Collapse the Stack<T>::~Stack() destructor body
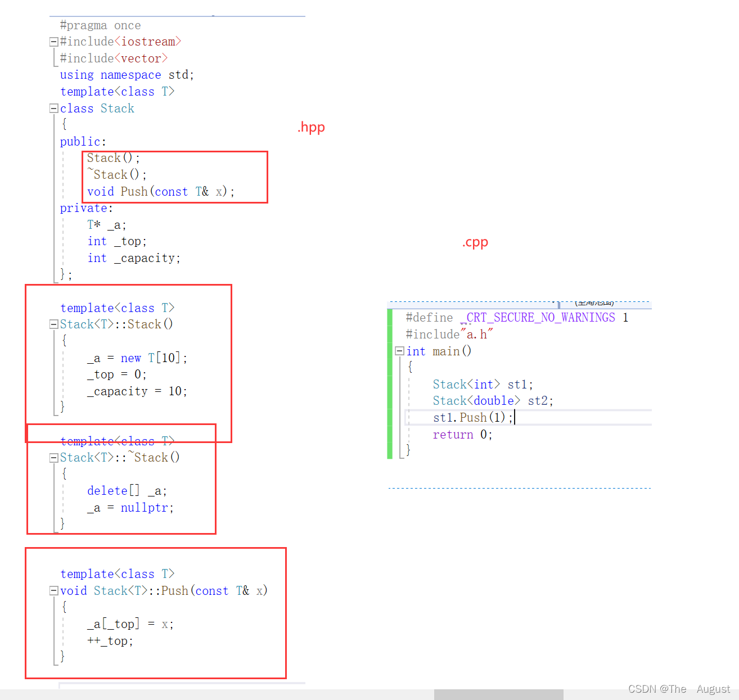The height and width of the screenshot is (700, 739). point(53,458)
